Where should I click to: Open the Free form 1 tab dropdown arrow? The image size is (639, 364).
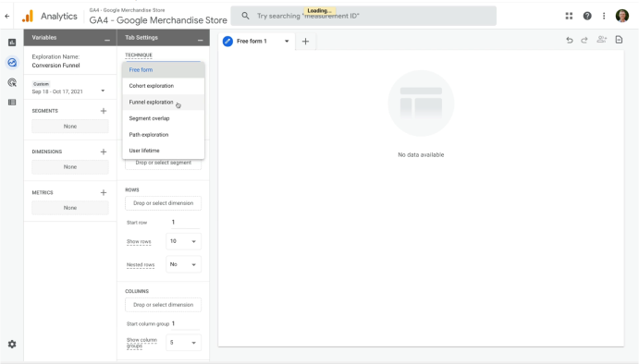point(287,42)
